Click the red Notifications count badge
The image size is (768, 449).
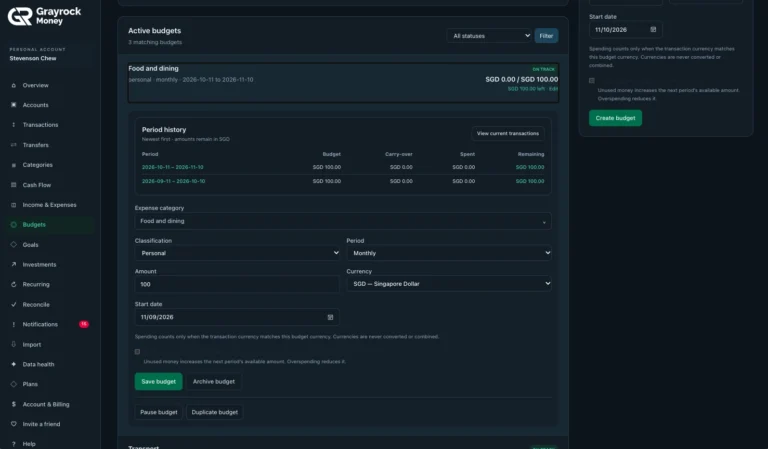tap(84, 324)
